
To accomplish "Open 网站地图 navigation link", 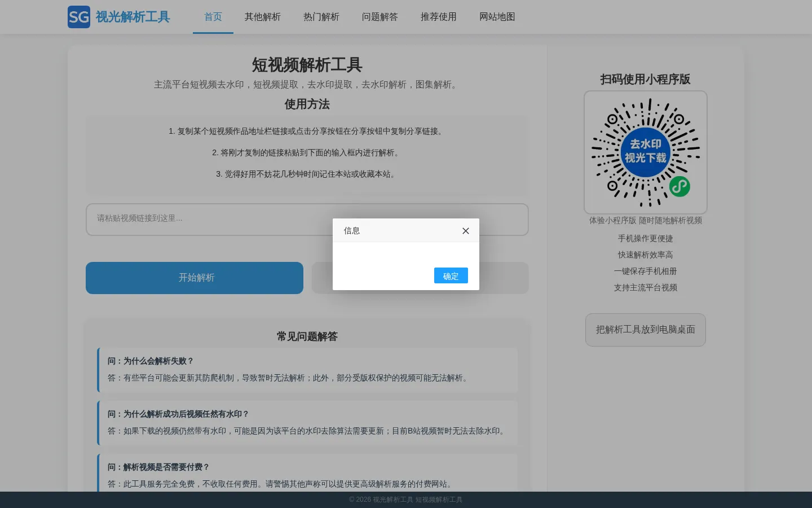I will [x=497, y=17].
